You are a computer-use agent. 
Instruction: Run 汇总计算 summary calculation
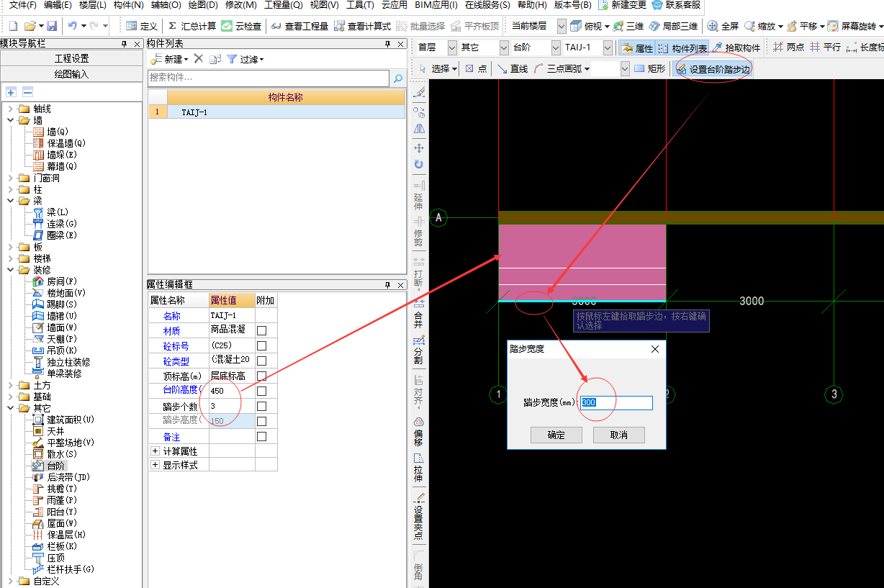(191, 26)
